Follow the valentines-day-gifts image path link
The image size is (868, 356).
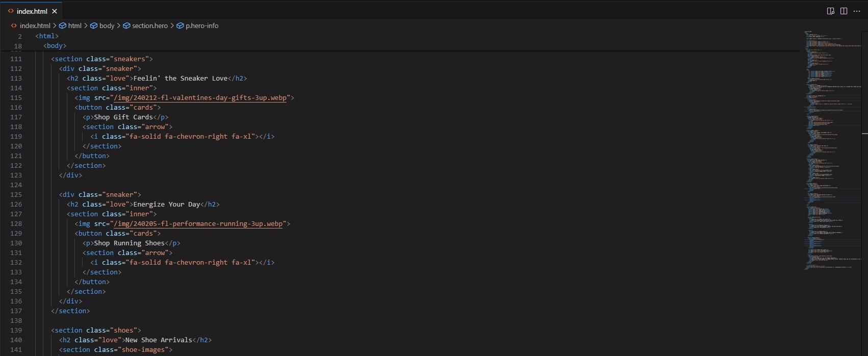coord(200,98)
